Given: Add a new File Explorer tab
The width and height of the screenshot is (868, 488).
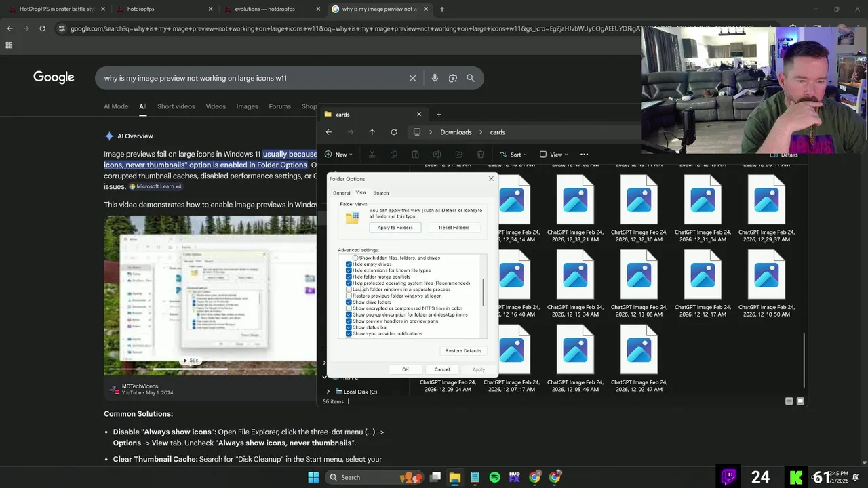Looking at the screenshot, I should pyautogui.click(x=439, y=114).
